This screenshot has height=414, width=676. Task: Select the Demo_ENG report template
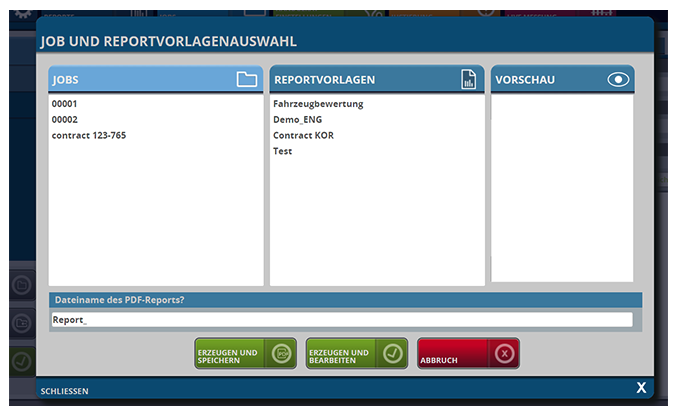(299, 119)
